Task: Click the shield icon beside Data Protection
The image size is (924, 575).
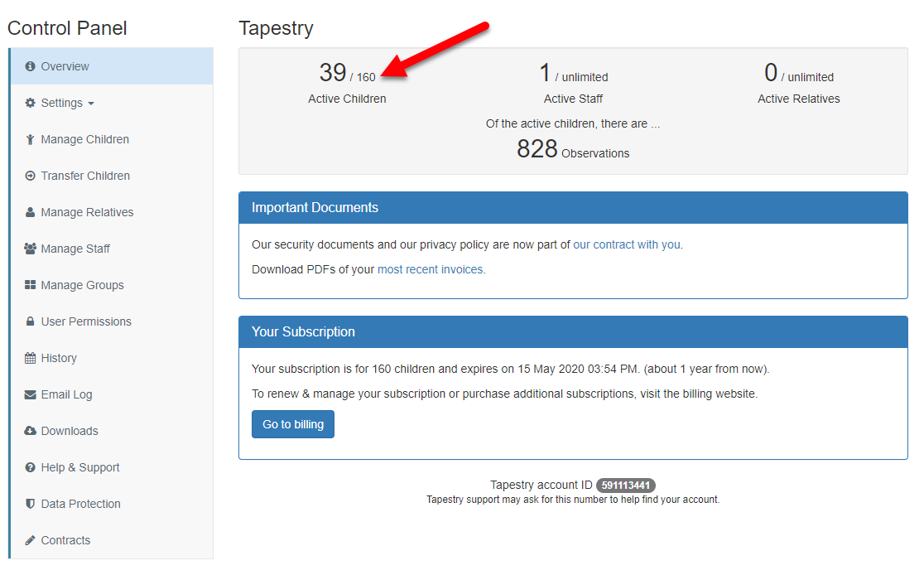Action: pos(30,505)
